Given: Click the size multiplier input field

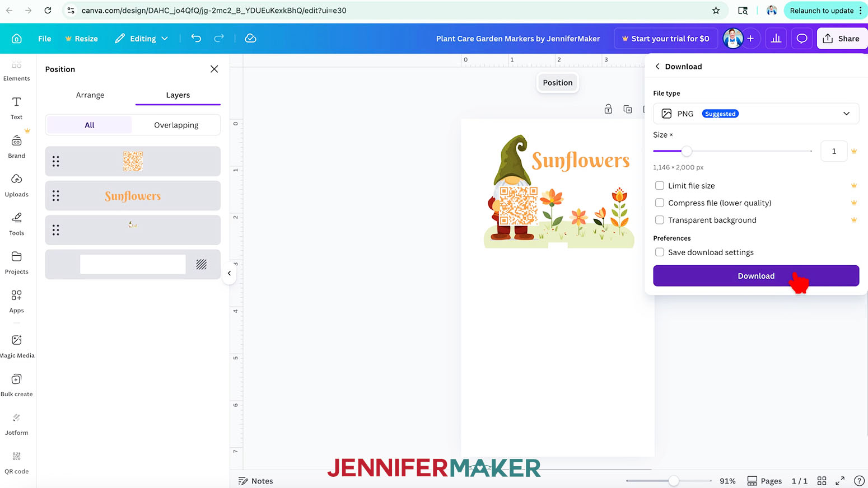Looking at the screenshot, I should click(834, 151).
